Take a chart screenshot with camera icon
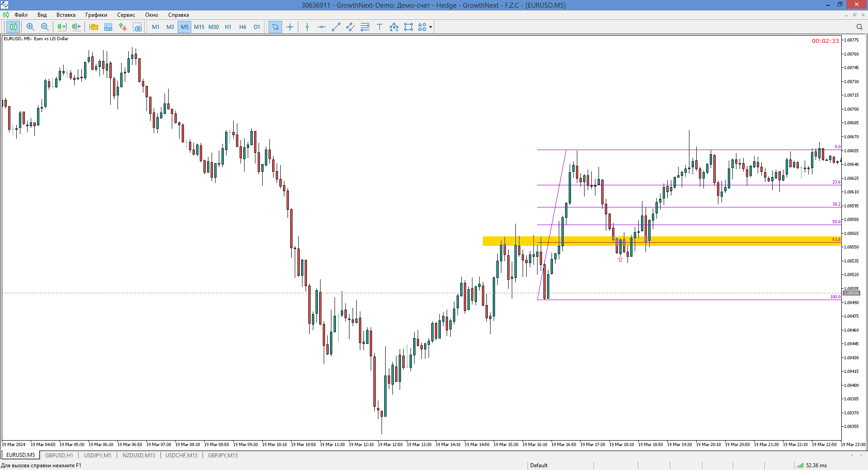 pyautogui.click(x=137, y=27)
